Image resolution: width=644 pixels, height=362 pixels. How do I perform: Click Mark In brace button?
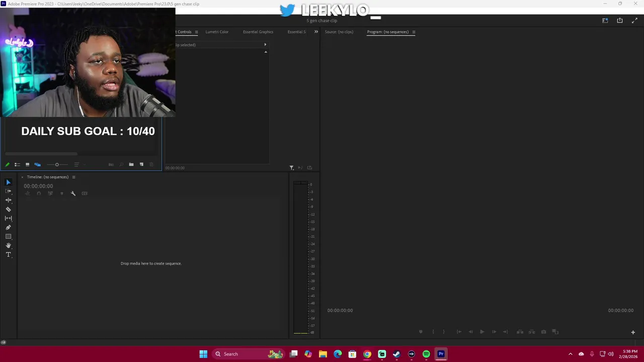click(433, 332)
